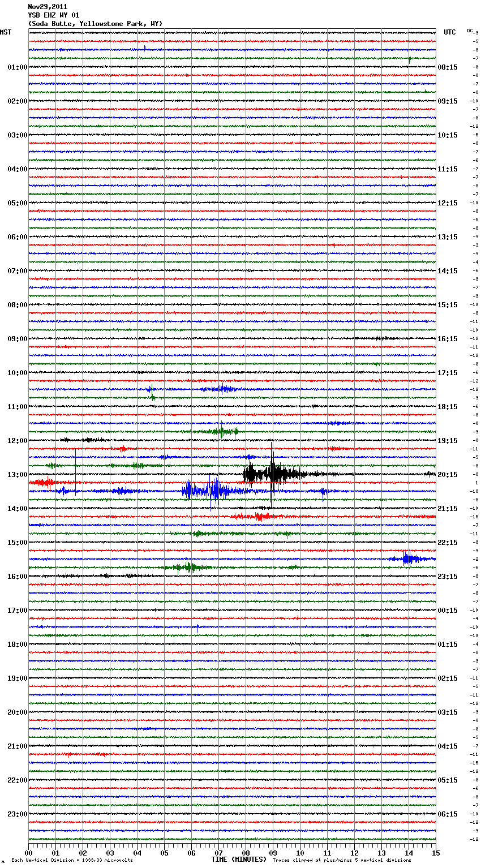Screen dimensions: 481x868
Task: Click the 12:15 UTC time label
Action: point(448,203)
